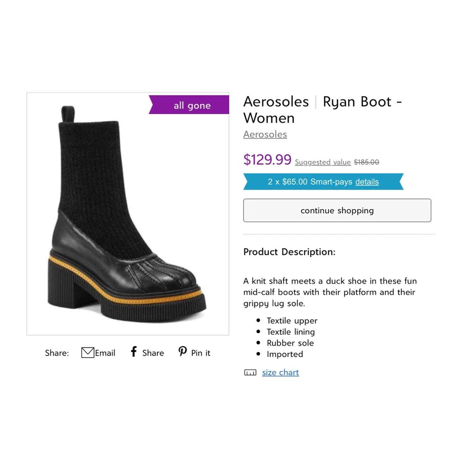Viewport: 476px width, 476px height.
Task: Open the Smart-pays details link
Action: click(x=367, y=181)
